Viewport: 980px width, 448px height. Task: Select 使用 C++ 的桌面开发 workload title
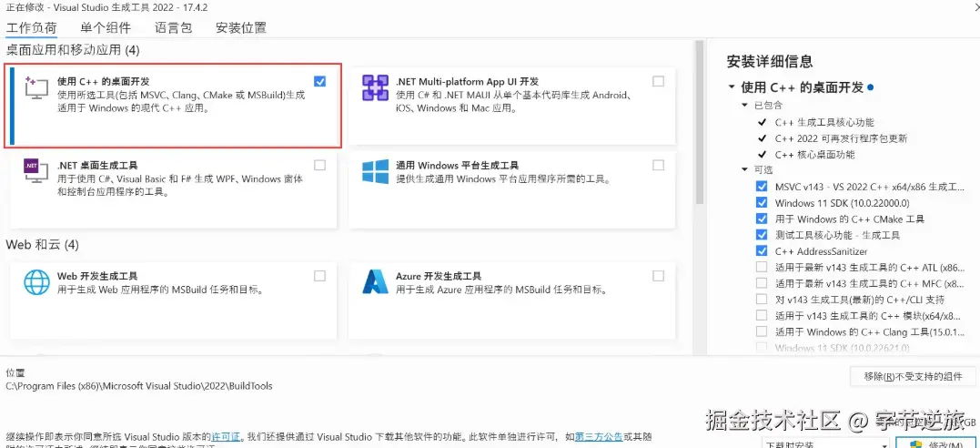pyautogui.click(x=103, y=81)
